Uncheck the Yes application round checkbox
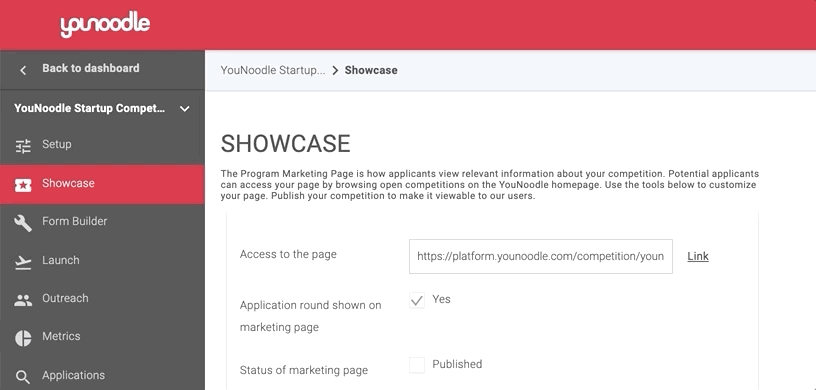 point(417,300)
